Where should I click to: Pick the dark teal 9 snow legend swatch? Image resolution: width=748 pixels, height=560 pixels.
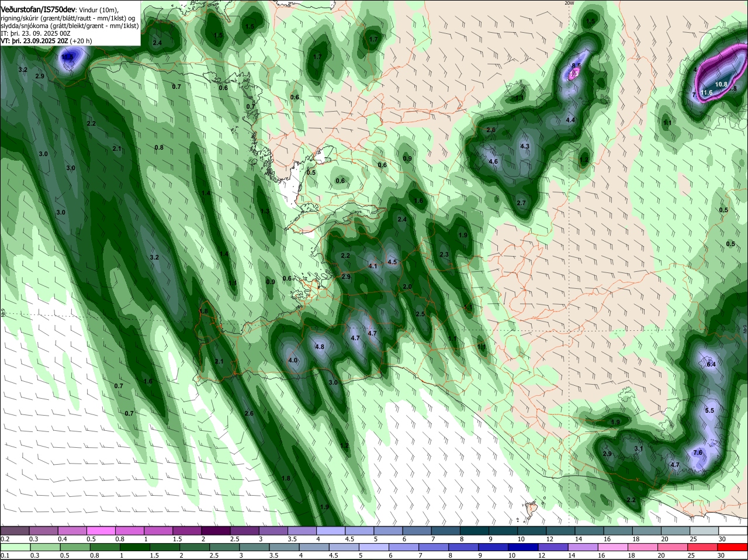(x=503, y=531)
